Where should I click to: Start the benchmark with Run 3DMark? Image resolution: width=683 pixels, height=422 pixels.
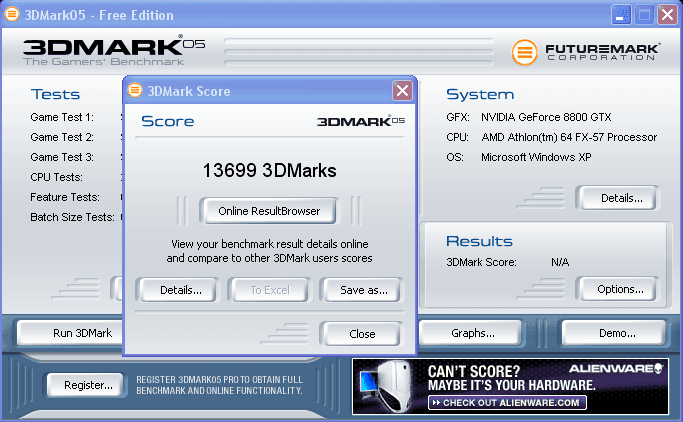pyautogui.click(x=72, y=333)
